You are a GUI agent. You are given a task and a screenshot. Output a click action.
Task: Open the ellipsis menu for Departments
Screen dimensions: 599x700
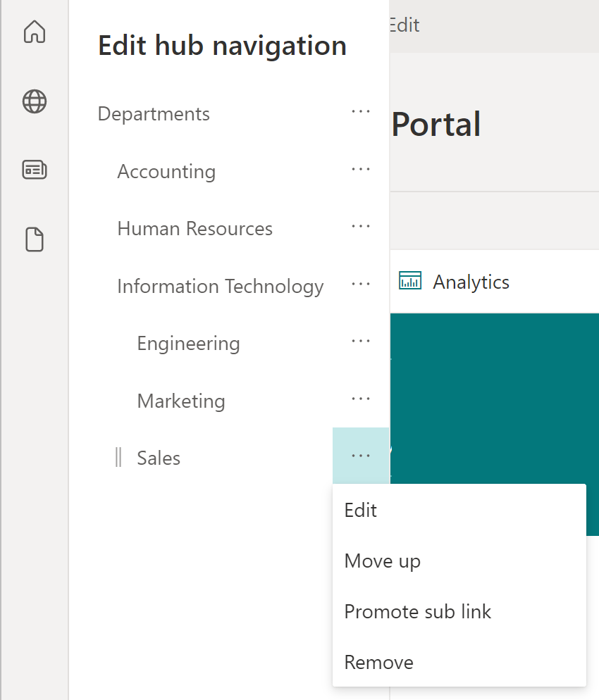(x=360, y=112)
